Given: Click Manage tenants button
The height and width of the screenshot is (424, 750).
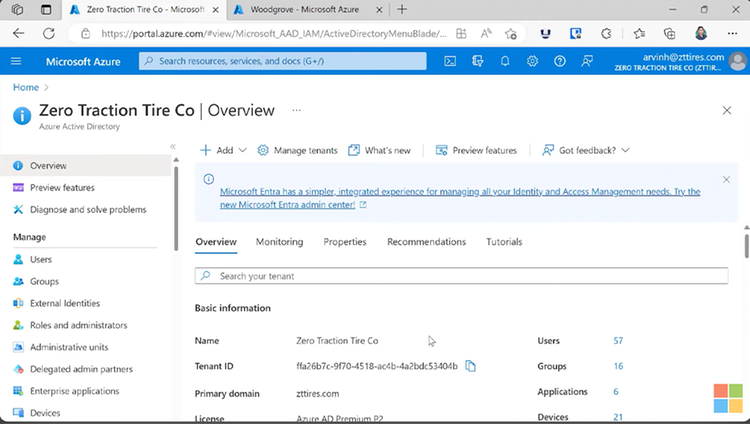Looking at the screenshot, I should 297,150.
